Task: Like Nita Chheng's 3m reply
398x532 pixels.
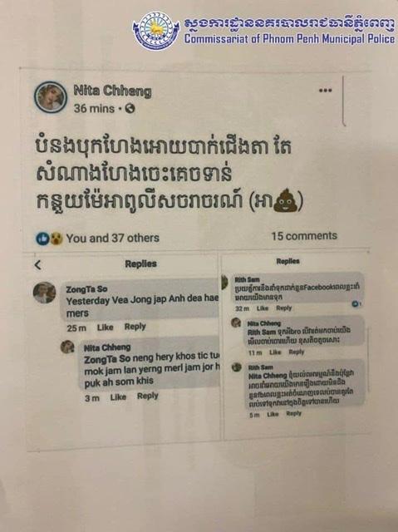Action: tap(118, 397)
